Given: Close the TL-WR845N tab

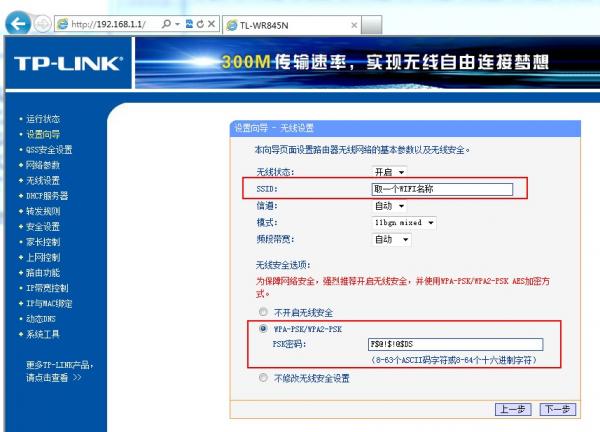Looking at the screenshot, I should click(x=354, y=26).
